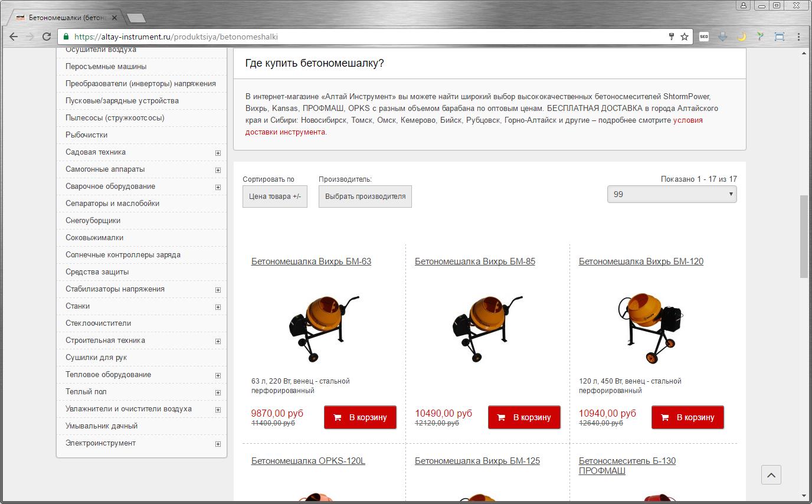Open Бетономешалка Вихрь БМ-125 product link
The width and height of the screenshot is (812, 504).
pos(477,461)
